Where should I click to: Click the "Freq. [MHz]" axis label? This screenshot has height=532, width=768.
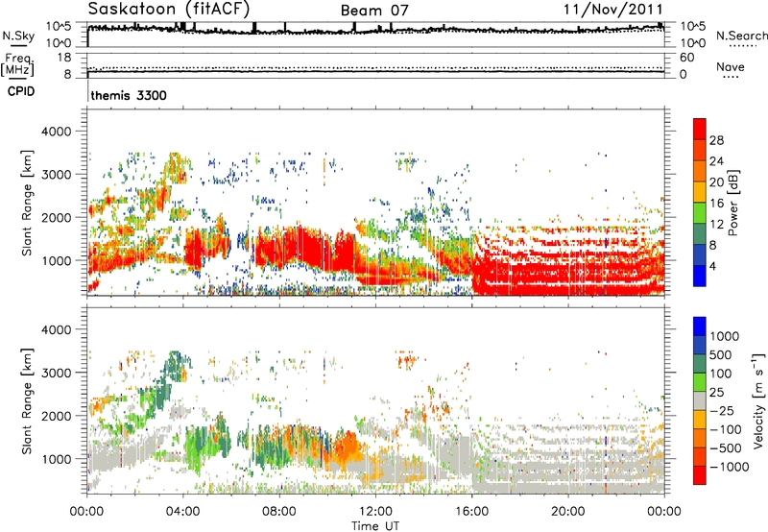[18, 64]
